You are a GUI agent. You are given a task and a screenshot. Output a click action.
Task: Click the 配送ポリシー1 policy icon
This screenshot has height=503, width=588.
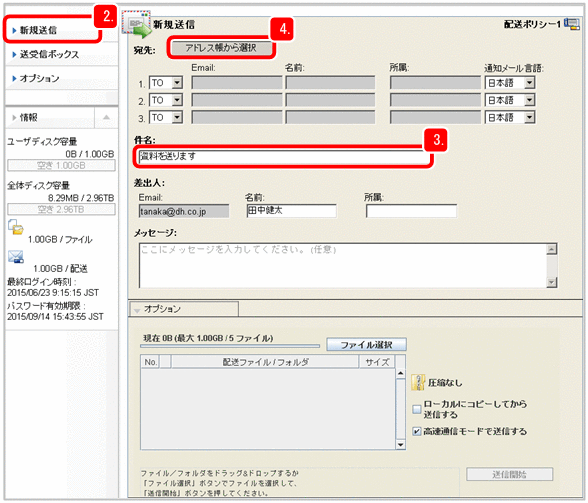[572, 24]
